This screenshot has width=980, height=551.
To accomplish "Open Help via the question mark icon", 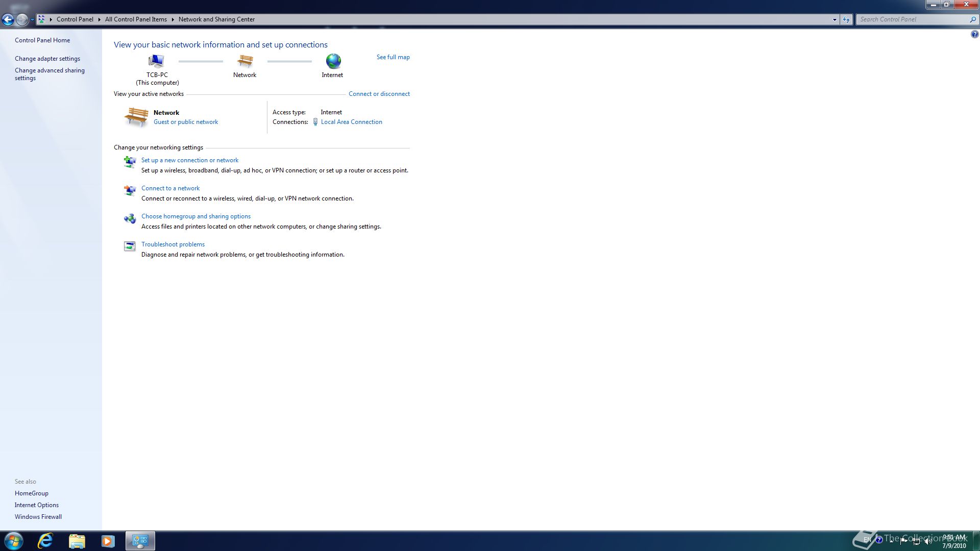I will click(974, 35).
